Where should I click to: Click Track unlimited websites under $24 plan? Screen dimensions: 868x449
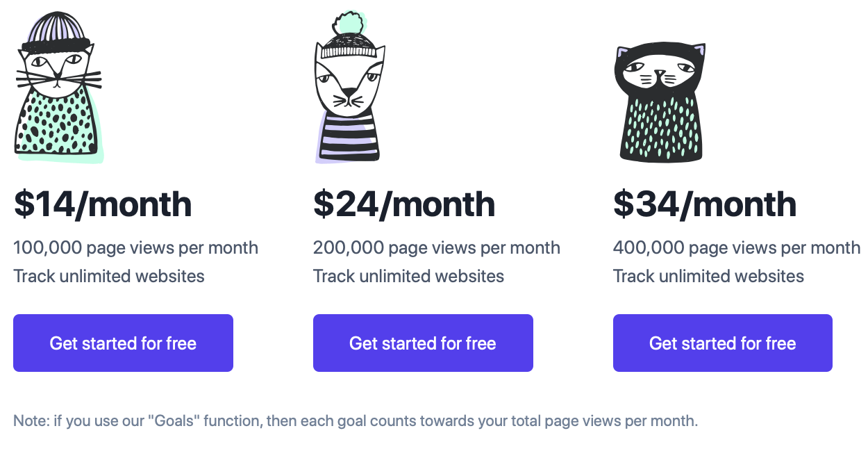(409, 276)
